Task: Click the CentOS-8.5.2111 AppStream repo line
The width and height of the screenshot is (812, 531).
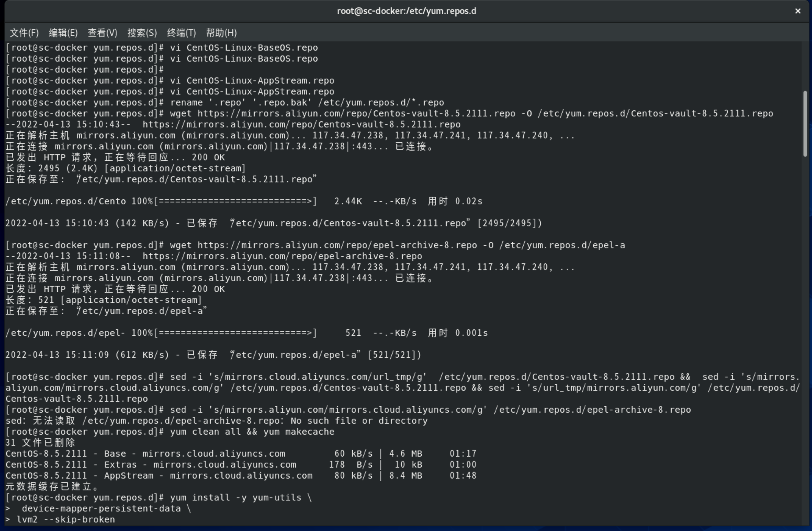Action: click(x=158, y=476)
